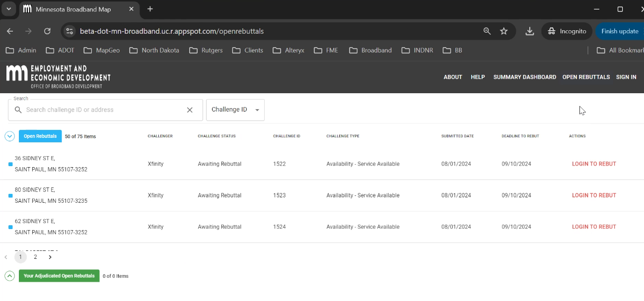
Task: Click the Minnesota DEED logo
Action: tap(58, 77)
